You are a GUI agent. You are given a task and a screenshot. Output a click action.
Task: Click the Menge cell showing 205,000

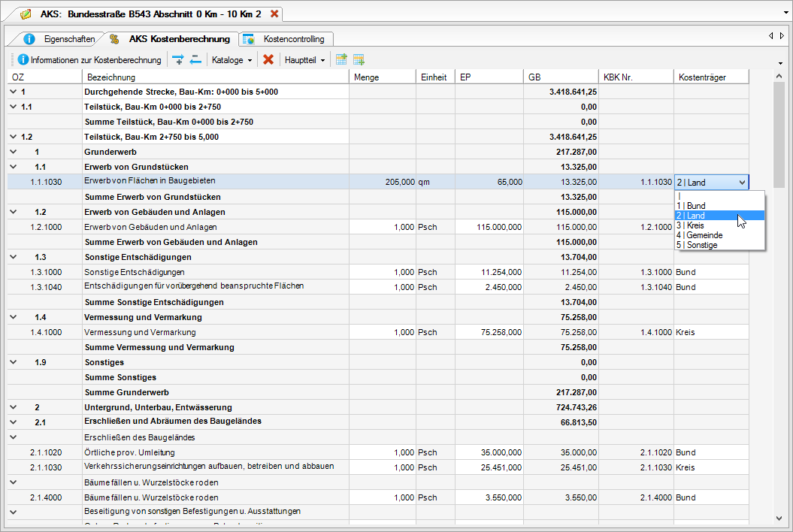[383, 182]
